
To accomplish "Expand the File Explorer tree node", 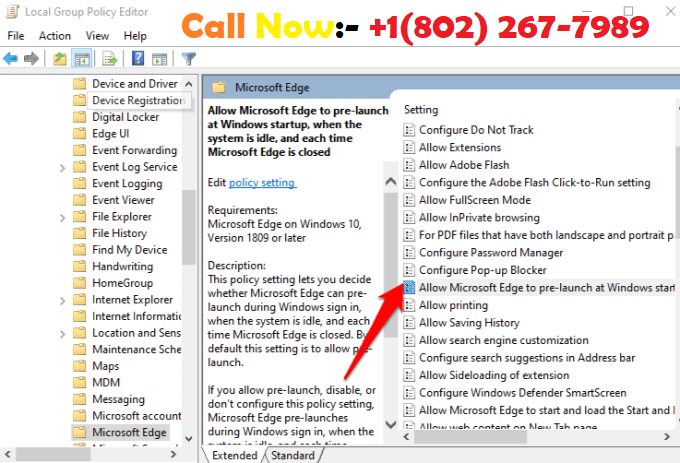I will pos(62,217).
